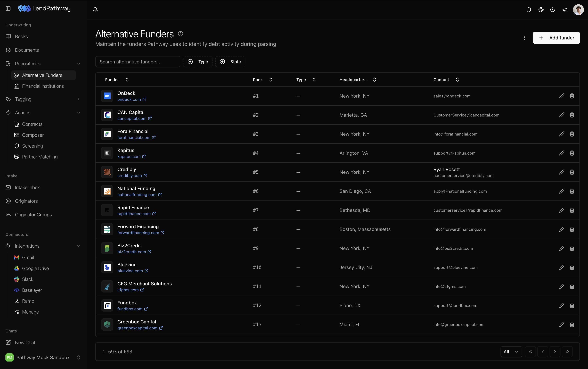Open the page size All dropdown

[511, 352]
